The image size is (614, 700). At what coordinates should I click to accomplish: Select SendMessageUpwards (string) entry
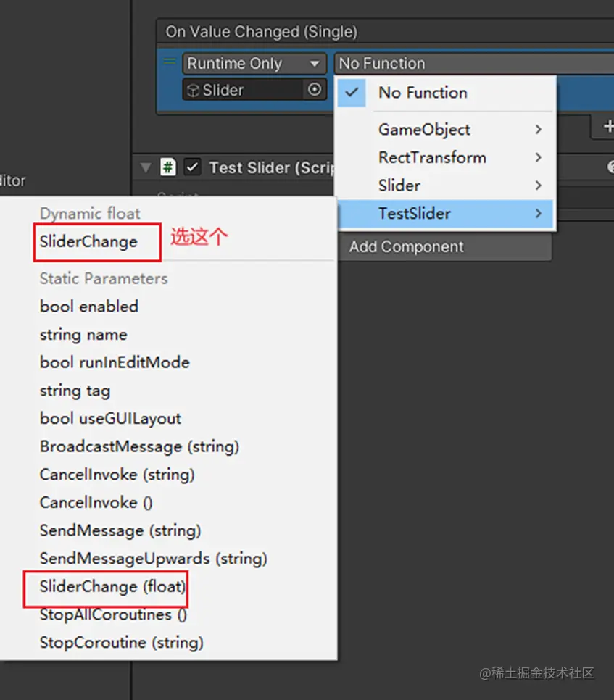153,559
